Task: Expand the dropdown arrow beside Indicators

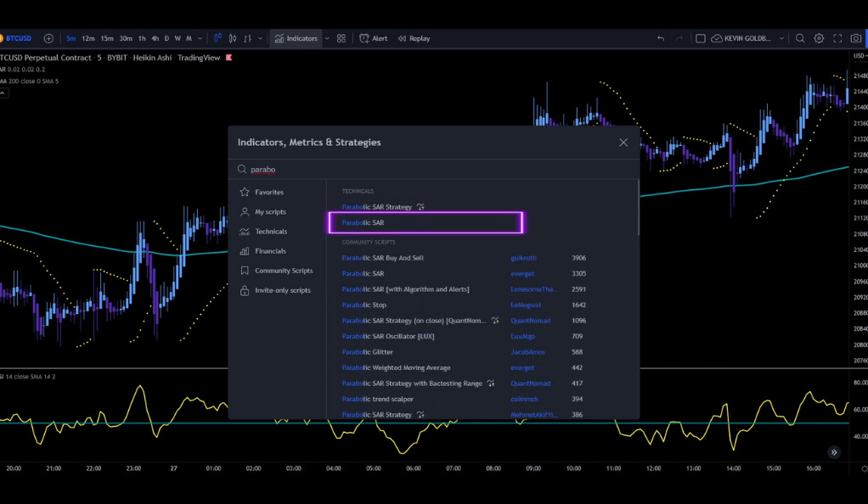Action: [x=327, y=38]
